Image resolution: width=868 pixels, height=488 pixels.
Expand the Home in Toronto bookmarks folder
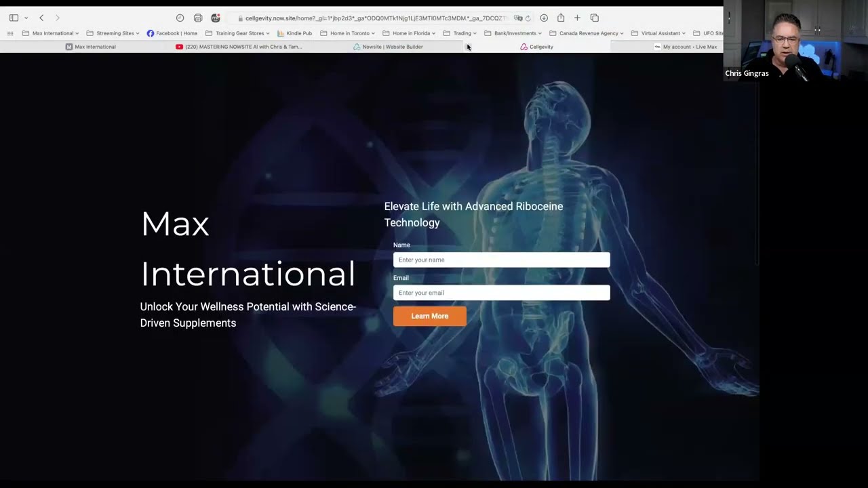pos(348,33)
